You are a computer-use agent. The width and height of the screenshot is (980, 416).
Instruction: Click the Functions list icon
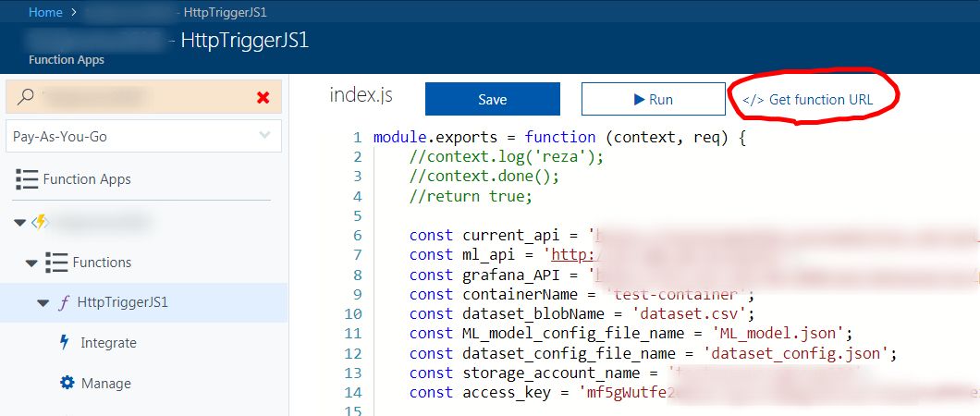(56, 263)
